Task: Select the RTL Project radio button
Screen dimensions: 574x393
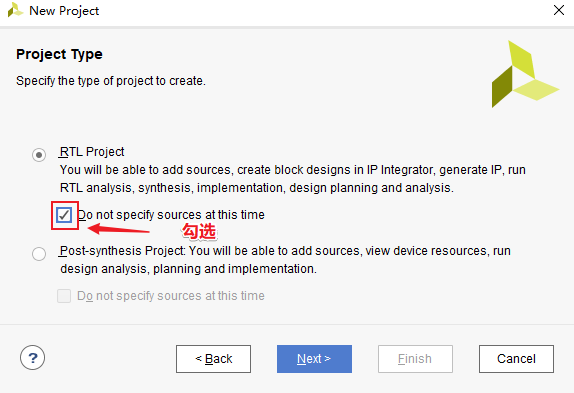Action: (39, 155)
